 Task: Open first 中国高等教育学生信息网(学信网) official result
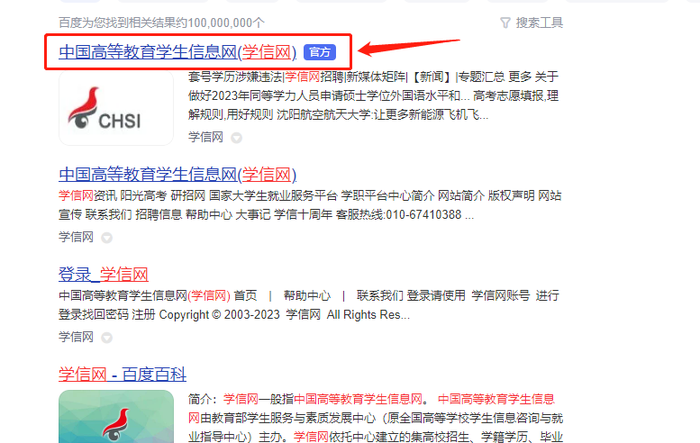177,52
